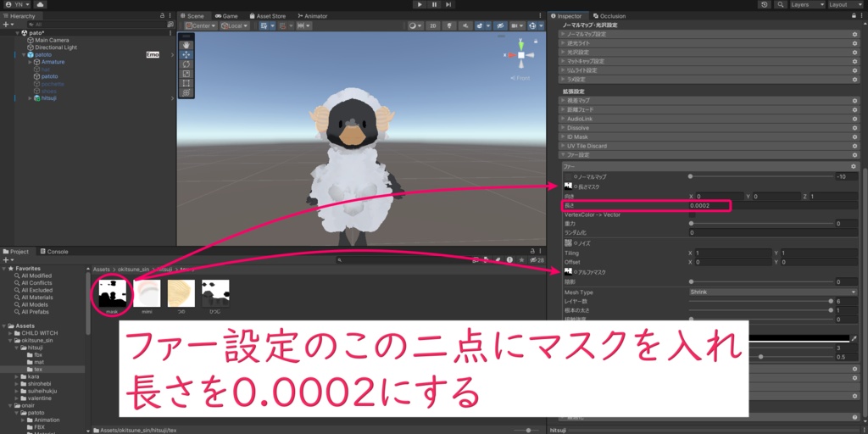Click the Step frame button
This screenshot has width=868, height=434.
(x=448, y=4)
